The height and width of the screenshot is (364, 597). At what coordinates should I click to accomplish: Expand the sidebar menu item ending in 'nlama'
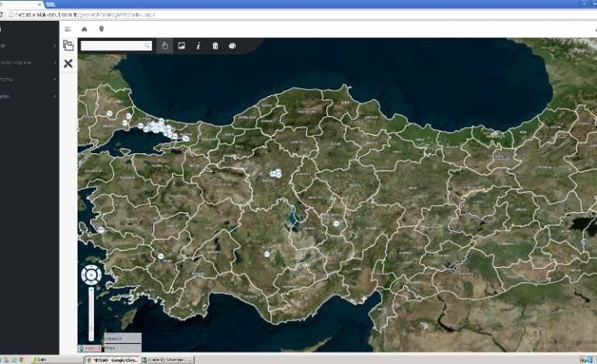click(x=29, y=79)
